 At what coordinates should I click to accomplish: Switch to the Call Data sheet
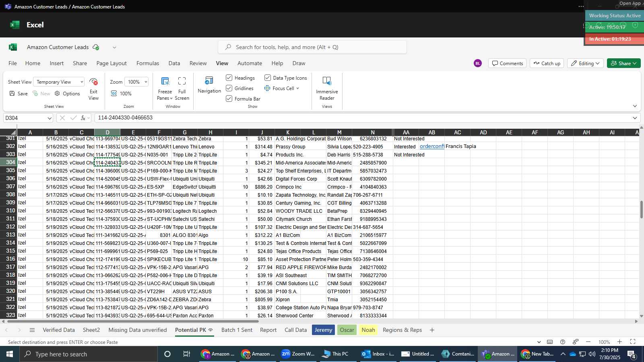(x=295, y=330)
